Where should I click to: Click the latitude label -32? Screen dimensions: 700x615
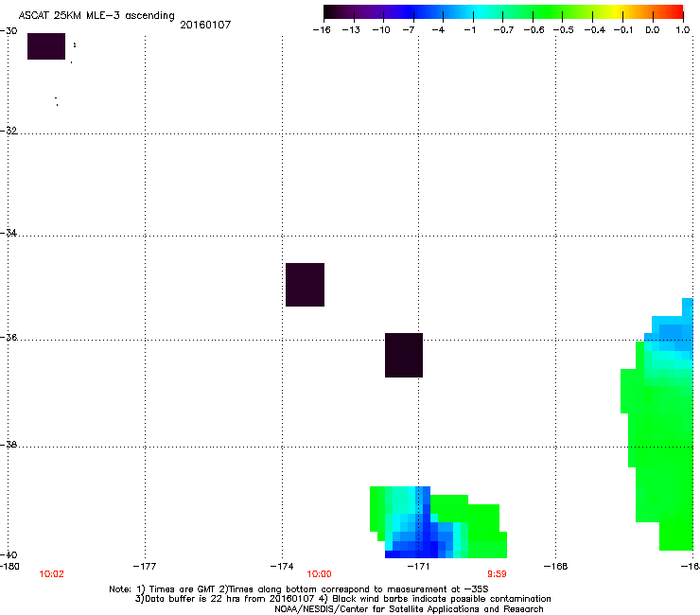click(x=9, y=131)
